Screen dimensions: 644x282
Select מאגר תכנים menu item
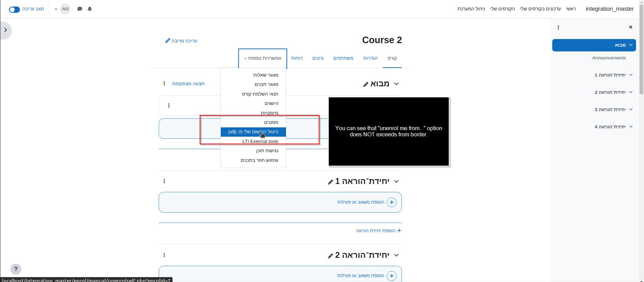click(253, 84)
